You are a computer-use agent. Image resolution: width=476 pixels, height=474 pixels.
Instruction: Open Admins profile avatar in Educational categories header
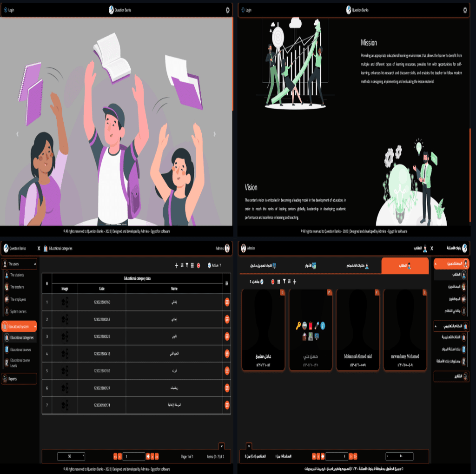click(x=227, y=248)
